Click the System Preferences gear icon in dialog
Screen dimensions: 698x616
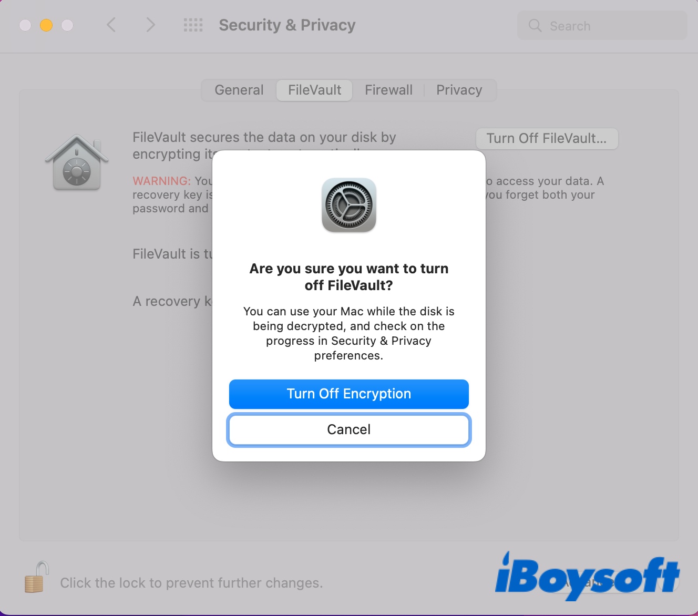[x=348, y=205]
